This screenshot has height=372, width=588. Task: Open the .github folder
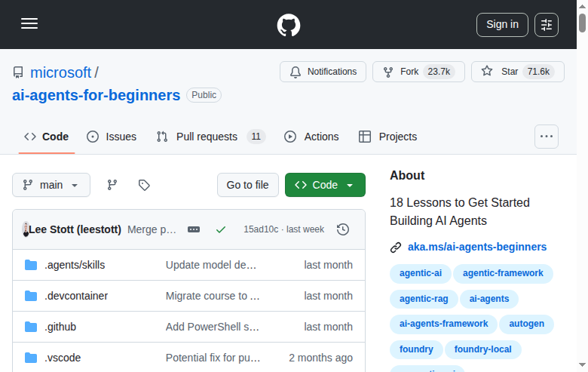tap(60, 327)
